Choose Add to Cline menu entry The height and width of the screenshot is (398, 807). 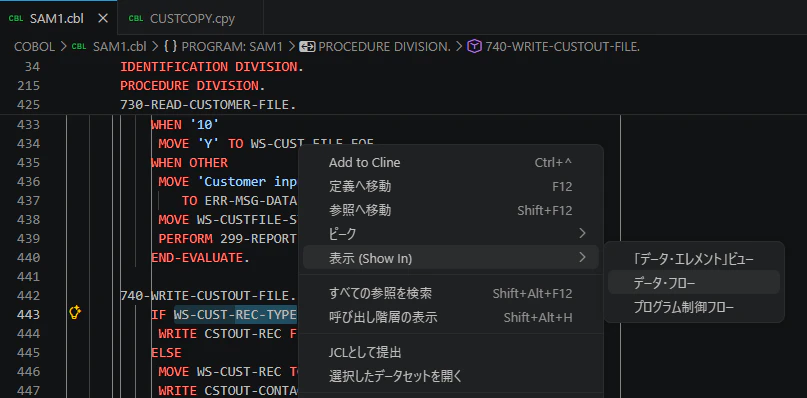(x=450, y=163)
